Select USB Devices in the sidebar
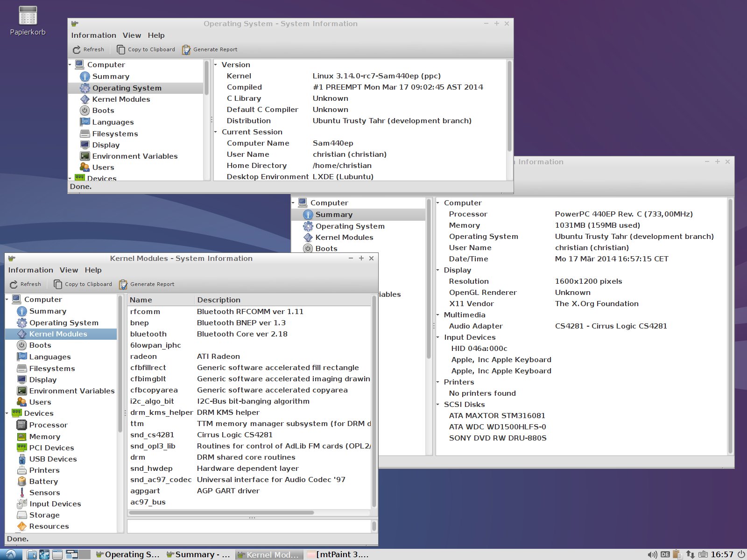 pos(53,459)
